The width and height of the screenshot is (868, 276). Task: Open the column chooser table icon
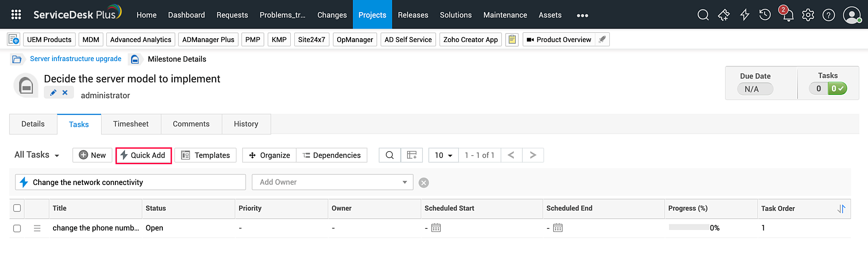[x=411, y=155]
